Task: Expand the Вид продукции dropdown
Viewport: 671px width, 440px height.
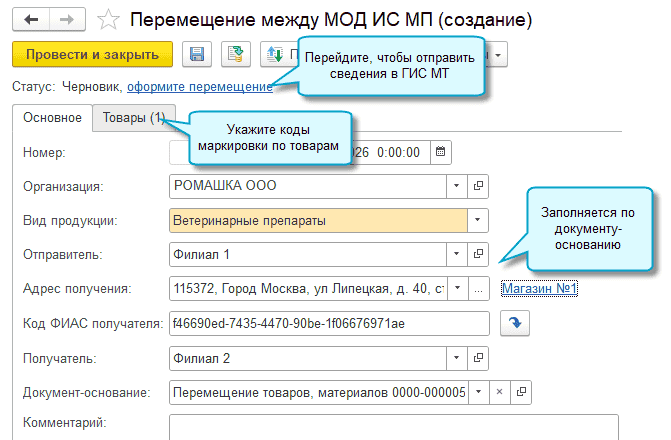Action: (478, 220)
